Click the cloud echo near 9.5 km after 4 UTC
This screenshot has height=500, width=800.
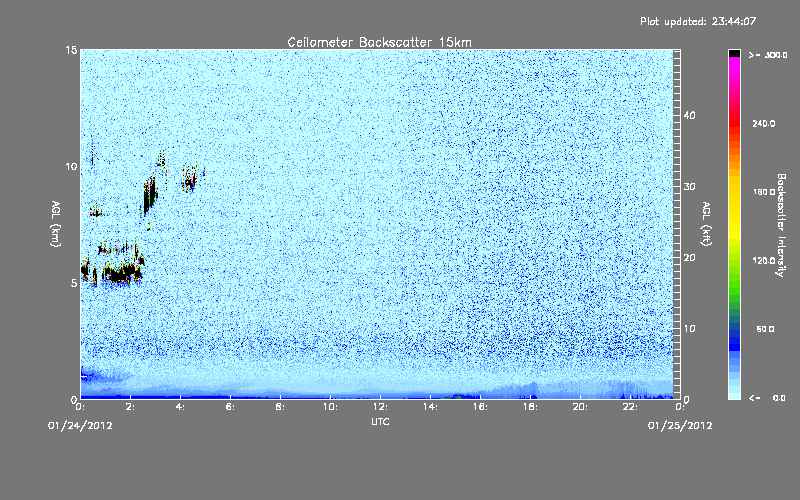(191, 178)
